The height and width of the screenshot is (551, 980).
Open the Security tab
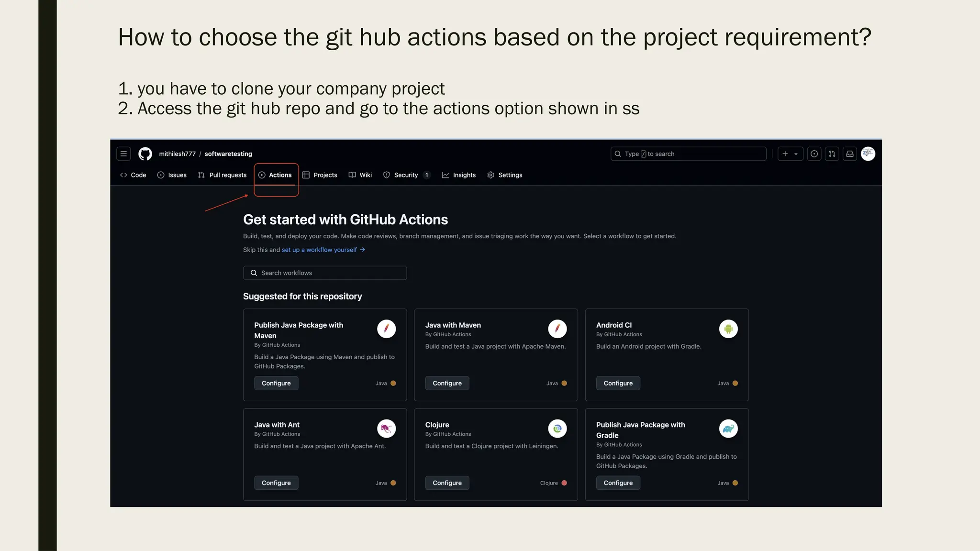406,175
